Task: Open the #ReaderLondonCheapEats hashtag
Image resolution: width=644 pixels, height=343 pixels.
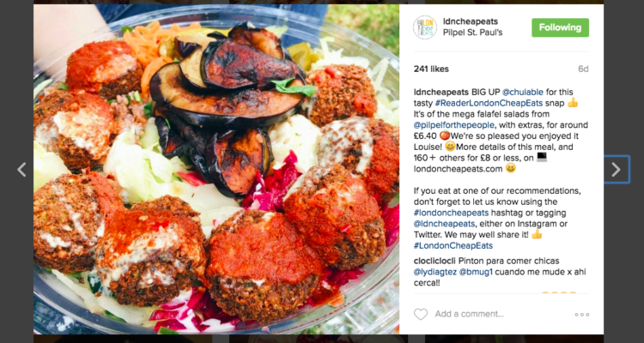Action: point(490,103)
